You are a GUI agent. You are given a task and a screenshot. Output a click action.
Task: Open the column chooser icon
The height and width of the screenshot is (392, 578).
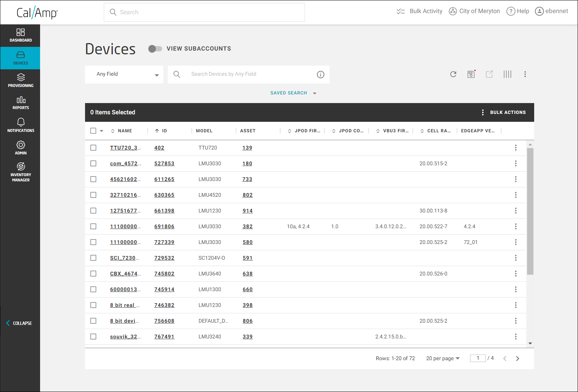coord(508,74)
